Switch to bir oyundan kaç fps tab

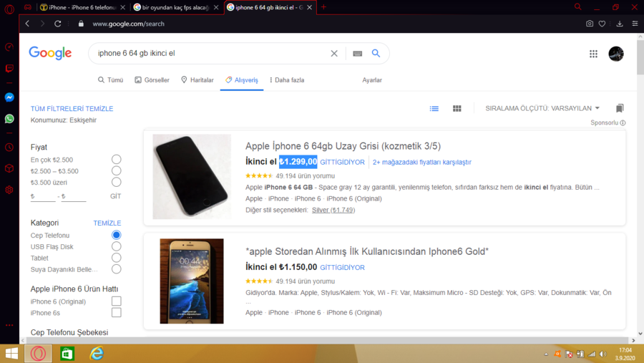click(x=176, y=7)
